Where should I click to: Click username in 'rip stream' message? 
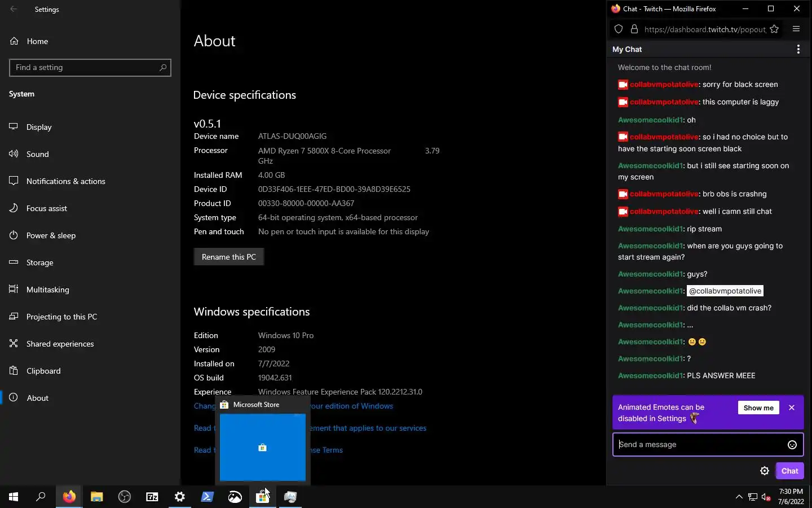(650, 229)
